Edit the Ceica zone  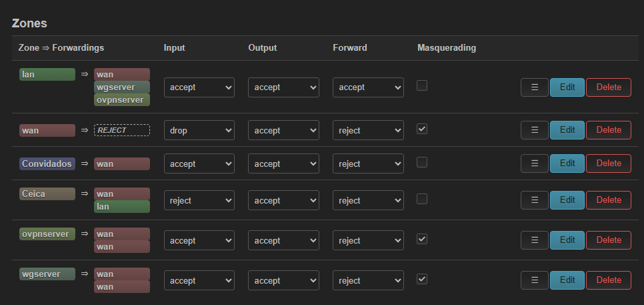point(567,200)
